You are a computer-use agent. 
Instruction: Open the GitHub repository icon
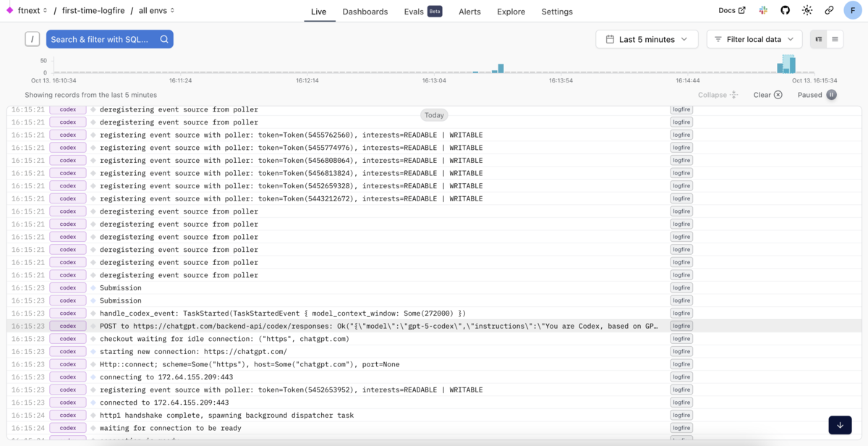(786, 11)
